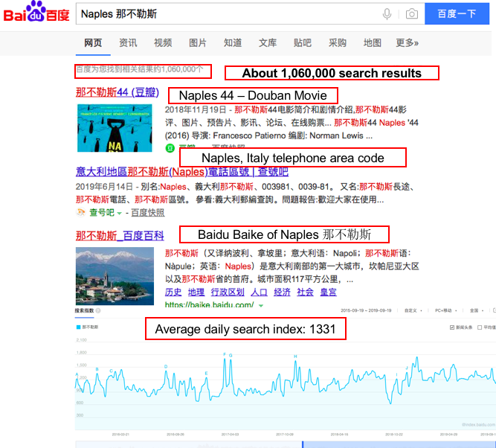Click the 百度为您找到相关结果约1,060,000个 result count text
Viewport: 496px width, 448px height.
(140, 69)
